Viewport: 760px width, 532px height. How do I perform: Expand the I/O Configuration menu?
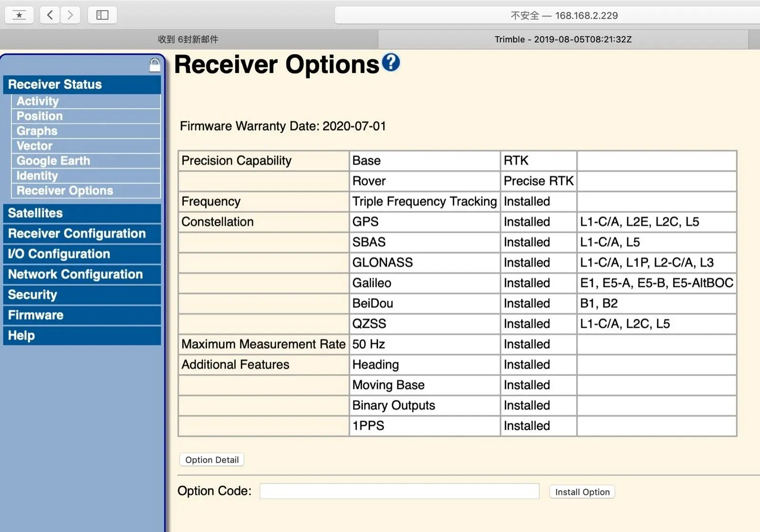click(82, 254)
